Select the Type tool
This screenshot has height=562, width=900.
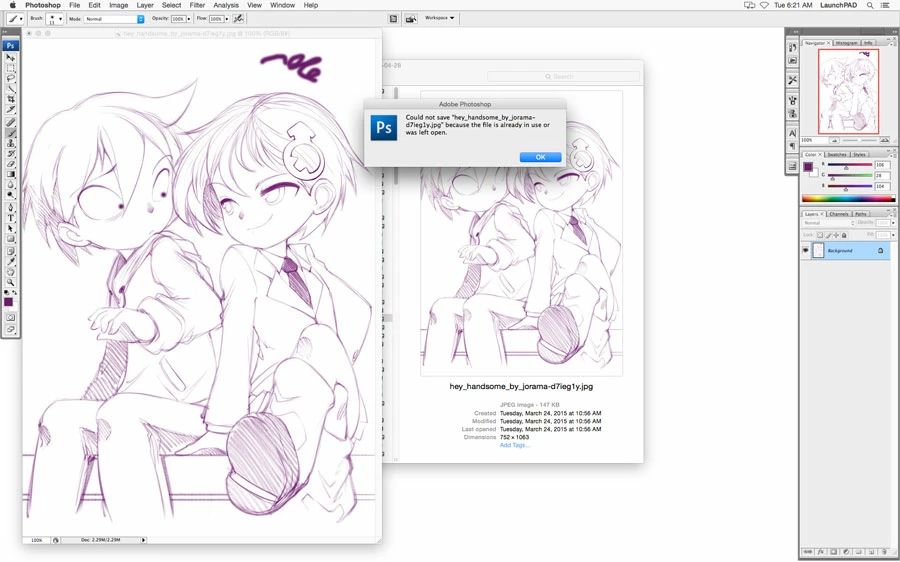click(10, 217)
